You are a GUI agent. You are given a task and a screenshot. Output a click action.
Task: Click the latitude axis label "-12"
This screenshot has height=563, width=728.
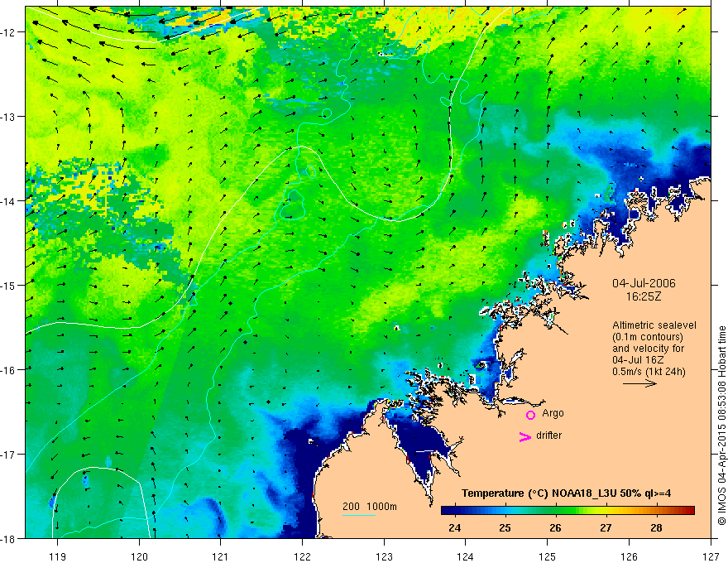9,32
